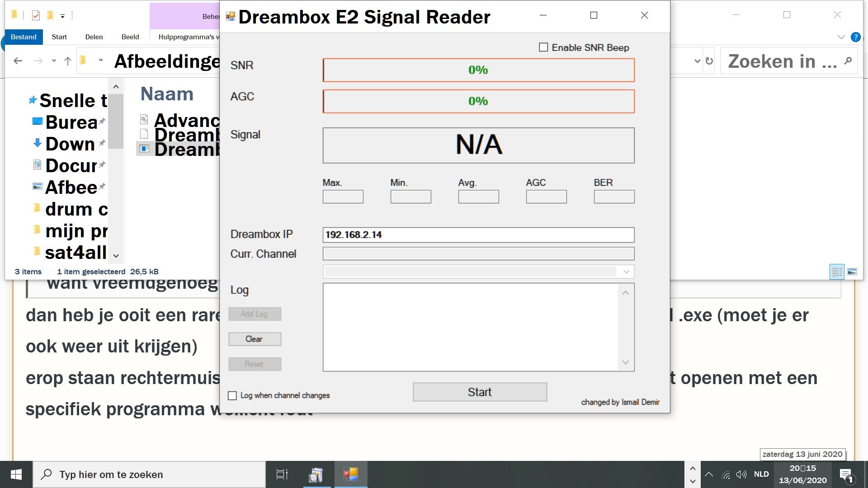
Task: Open Explorer help question mark icon
Action: coord(855,37)
